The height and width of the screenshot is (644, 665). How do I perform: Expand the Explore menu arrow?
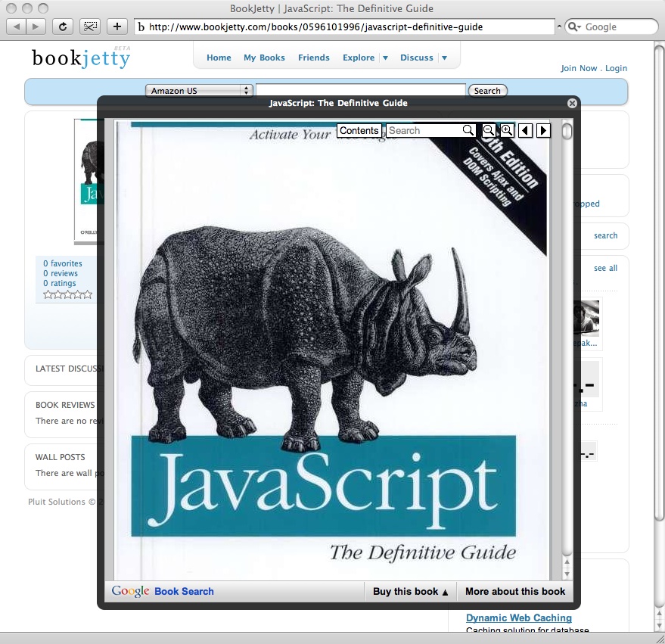click(x=385, y=58)
